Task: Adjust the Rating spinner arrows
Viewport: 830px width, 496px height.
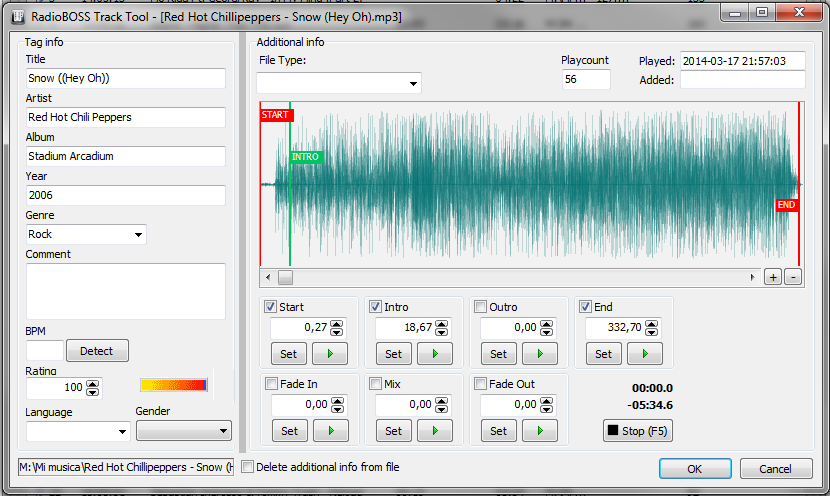Action: pyautogui.click(x=93, y=388)
